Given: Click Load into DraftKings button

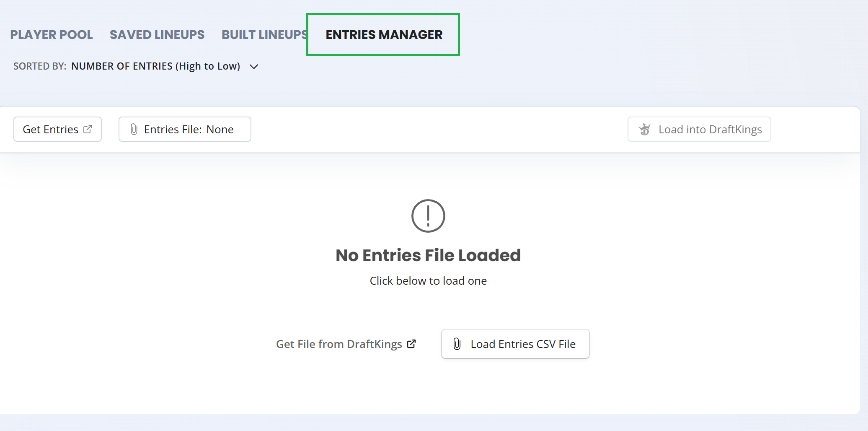Looking at the screenshot, I should (699, 129).
